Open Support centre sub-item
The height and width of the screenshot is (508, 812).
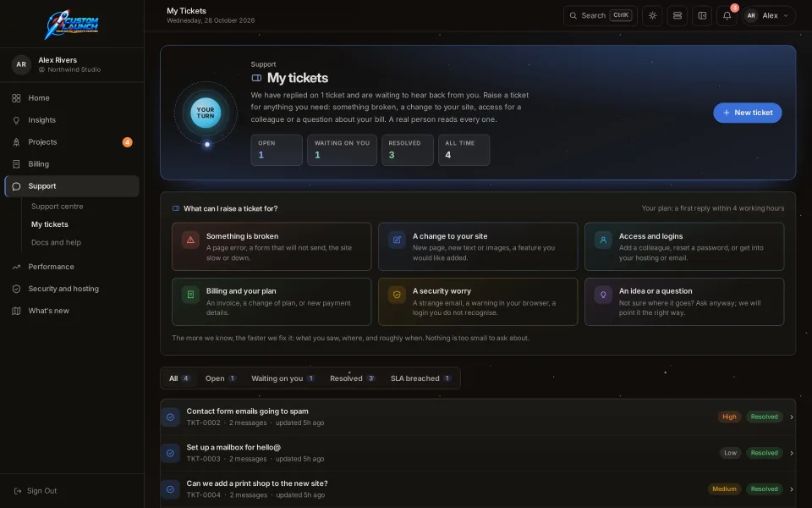tap(57, 207)
